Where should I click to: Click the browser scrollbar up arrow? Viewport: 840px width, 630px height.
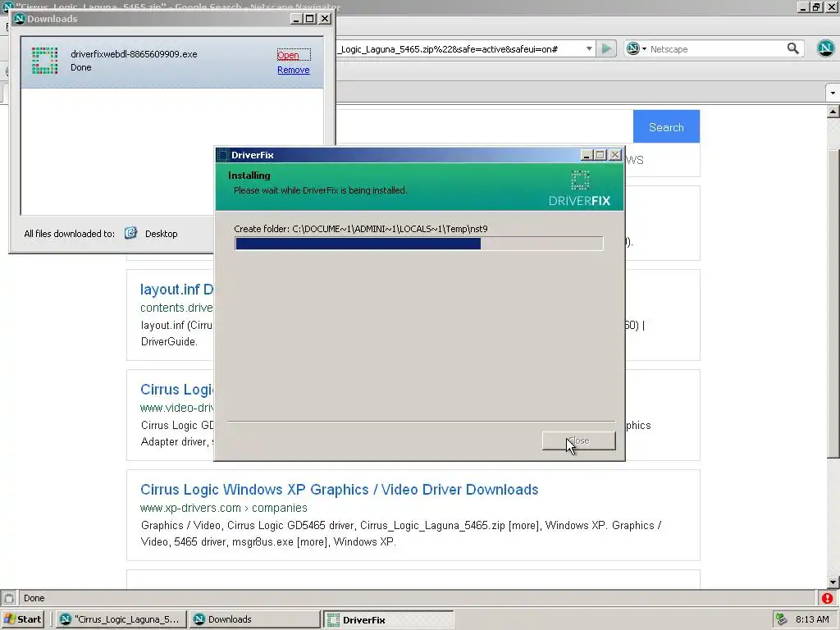(x=833, y=112)
